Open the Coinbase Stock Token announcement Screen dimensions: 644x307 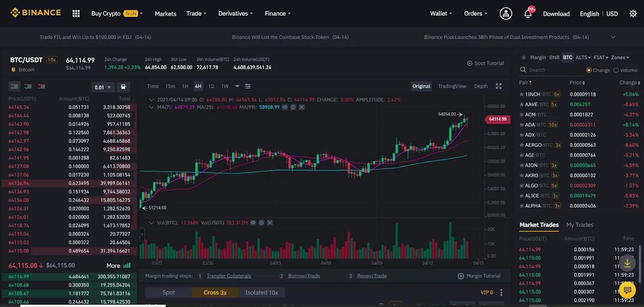pos(290,37)
